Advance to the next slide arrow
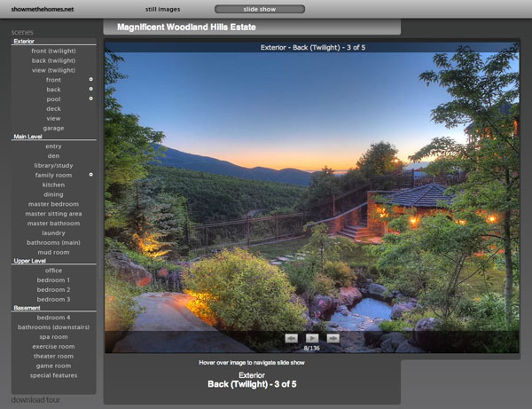The width and height of the screenshot is (532, 409). click(332, 338)
